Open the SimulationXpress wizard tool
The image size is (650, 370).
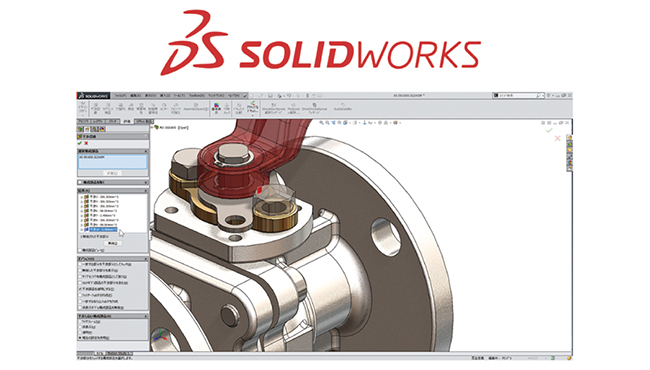coord(274,108)
